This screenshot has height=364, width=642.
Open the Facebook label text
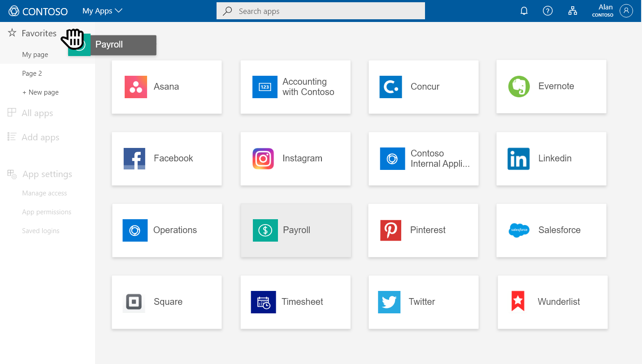tap(174, 159)
